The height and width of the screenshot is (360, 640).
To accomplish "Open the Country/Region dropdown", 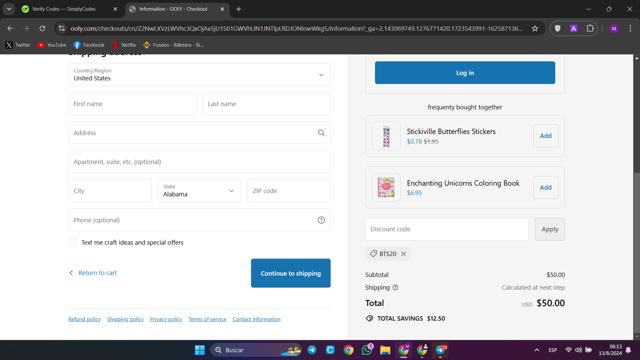I will coord(199,75).
